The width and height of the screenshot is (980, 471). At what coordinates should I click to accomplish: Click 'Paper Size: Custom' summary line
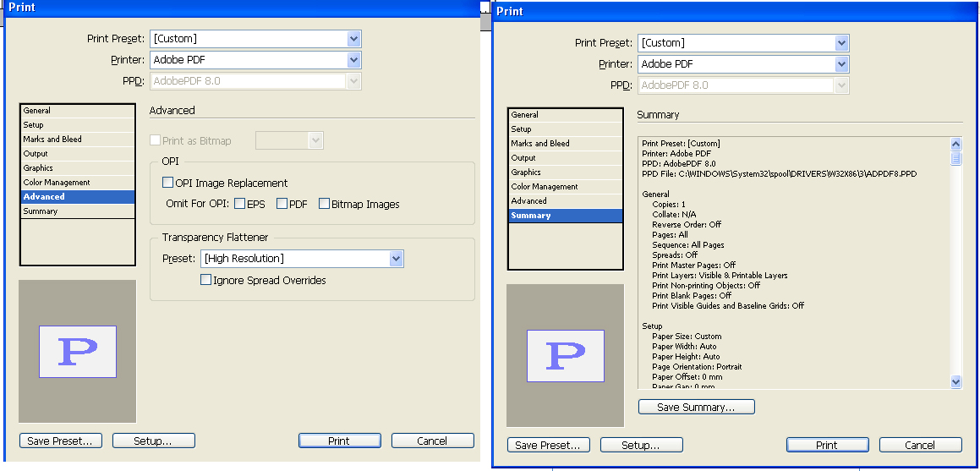tap(687, 336)
